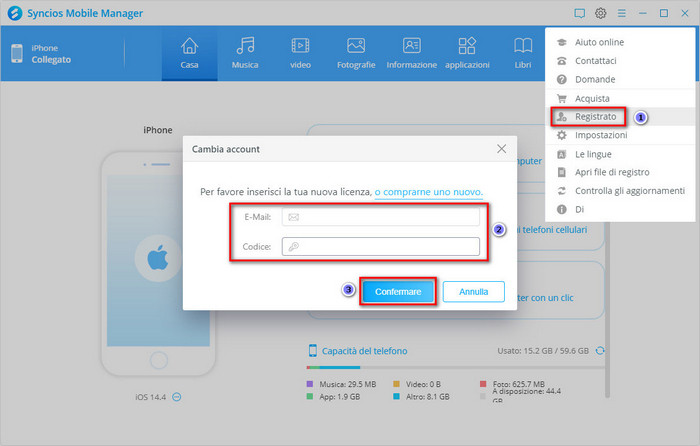The height and width of the screenshot is (446, 700).
Task: Select the applicazioni tab
Action: [x=467, y=54]
